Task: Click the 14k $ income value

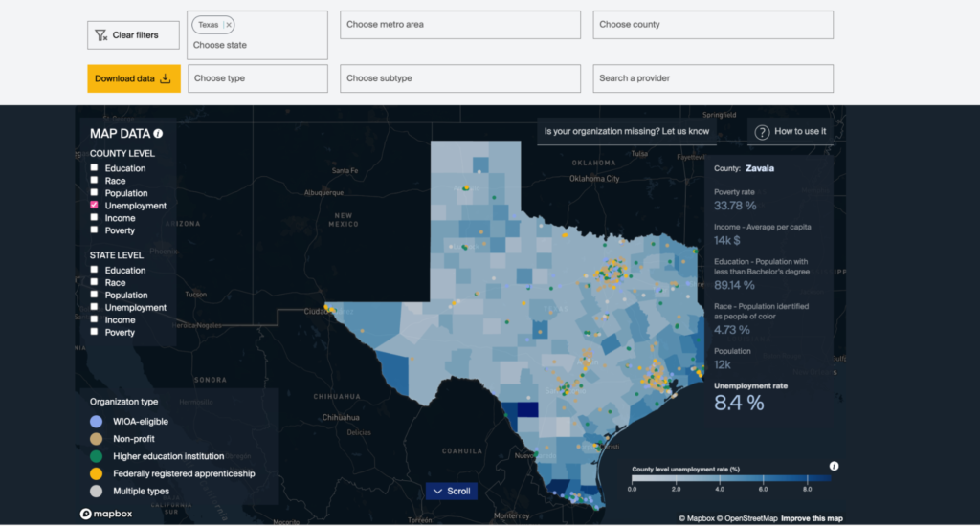Action: pyautogui.click(x=727, y=240)
